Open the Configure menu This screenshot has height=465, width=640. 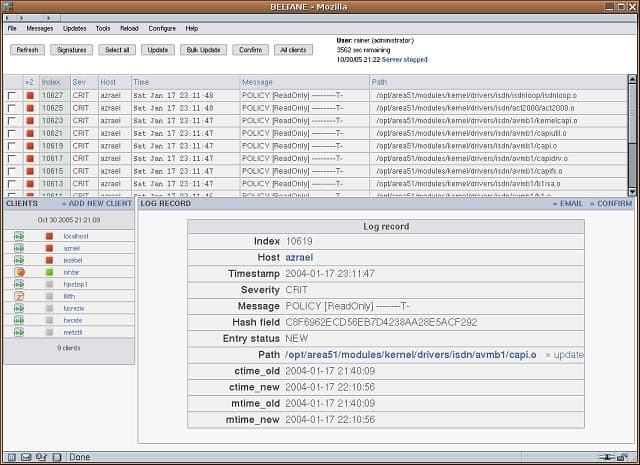[162, 29]
